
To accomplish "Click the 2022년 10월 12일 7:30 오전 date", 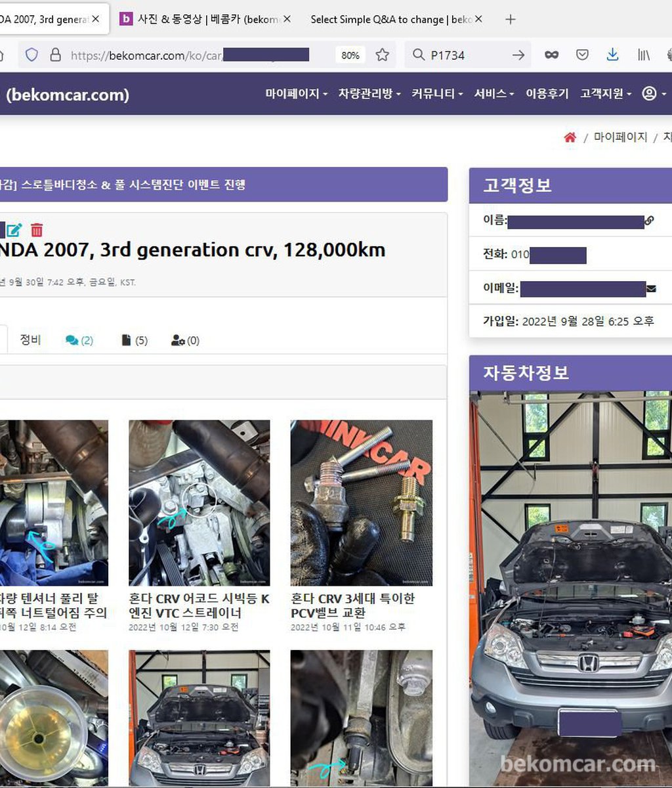I will [183, 627].
